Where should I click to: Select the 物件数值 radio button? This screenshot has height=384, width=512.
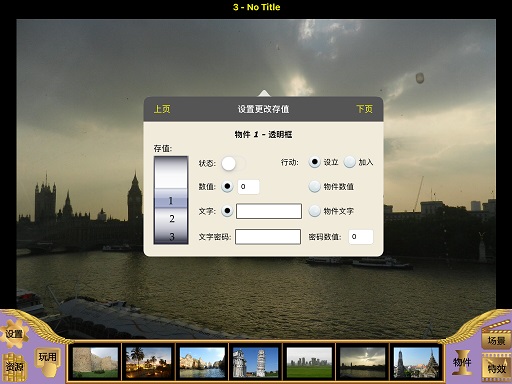click(x=314, y=186)
